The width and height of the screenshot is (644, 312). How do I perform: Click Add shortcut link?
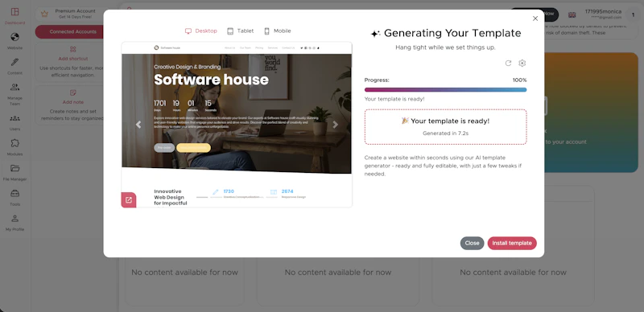coord(73,59)
